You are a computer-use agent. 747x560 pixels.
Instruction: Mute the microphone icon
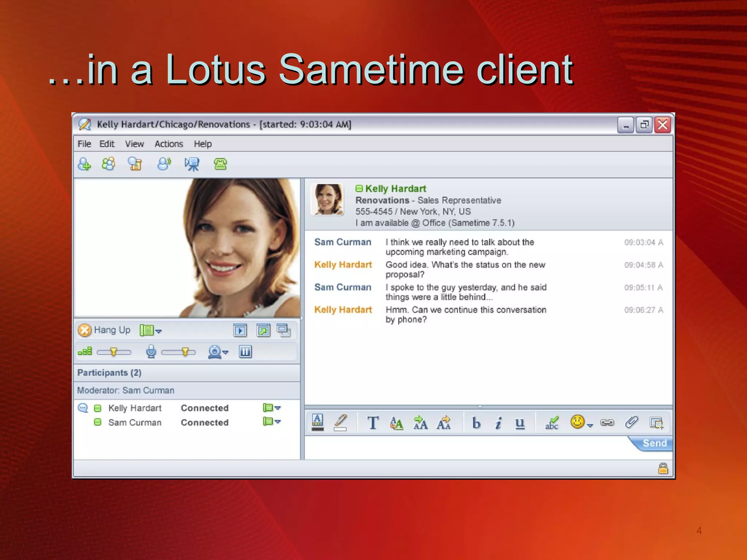(151, 352)
